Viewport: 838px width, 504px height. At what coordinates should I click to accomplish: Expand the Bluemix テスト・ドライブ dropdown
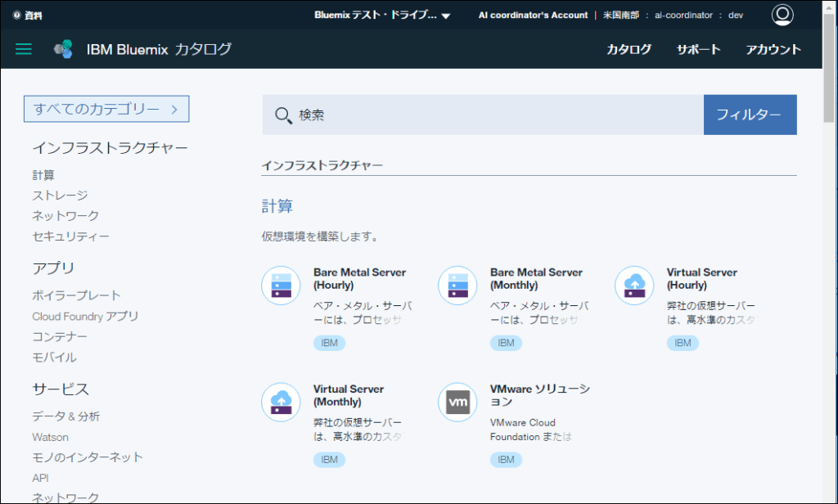tap(382, 15)
